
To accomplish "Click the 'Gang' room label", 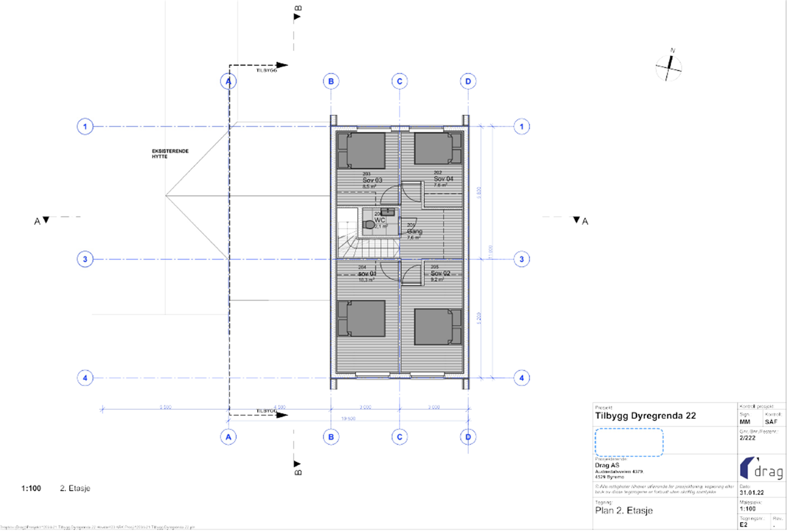I will coord(415,231).
